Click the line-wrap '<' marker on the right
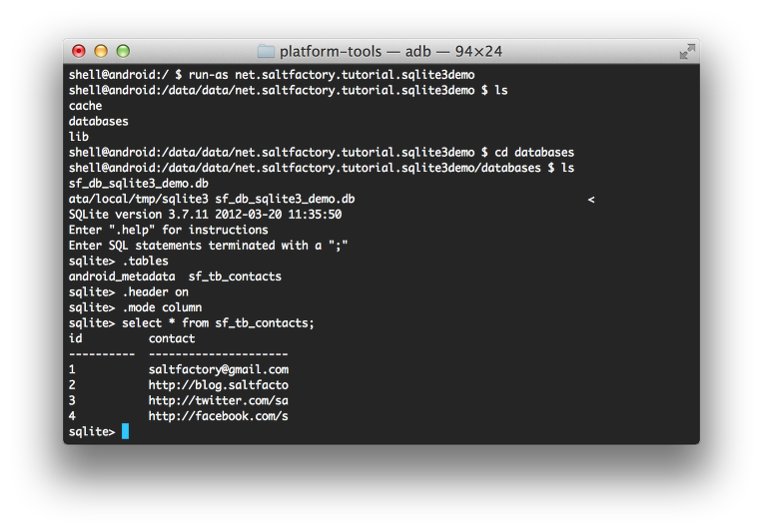The image size is (763, 532). pos(591,200)
